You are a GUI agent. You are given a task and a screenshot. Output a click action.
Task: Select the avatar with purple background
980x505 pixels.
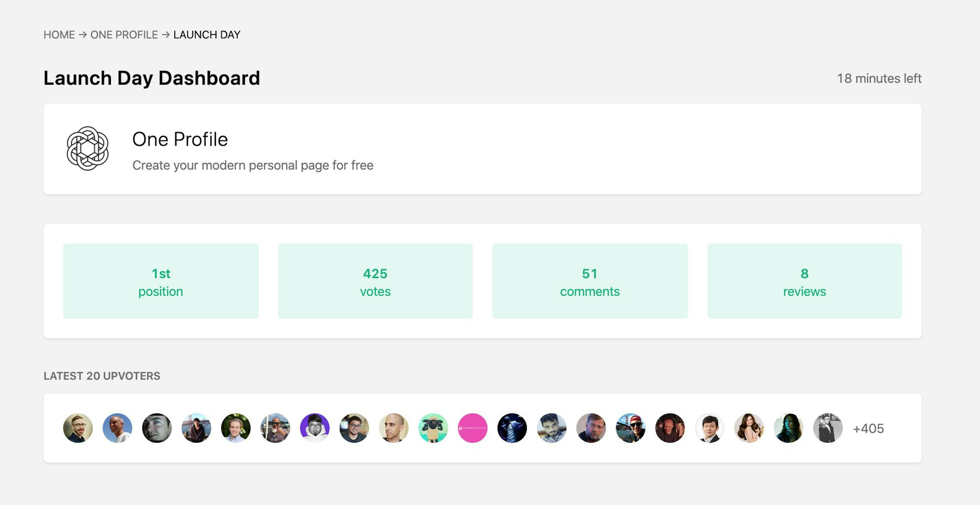click(315, 428)
